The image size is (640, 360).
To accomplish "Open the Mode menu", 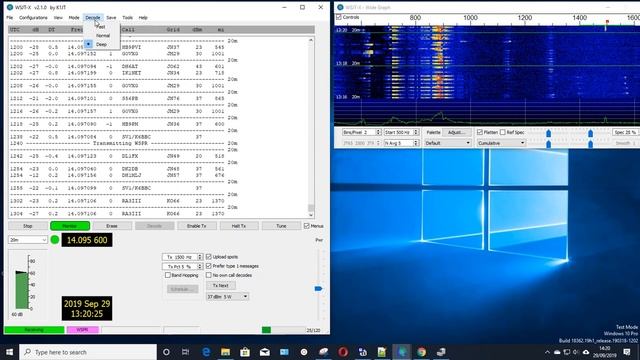I will (x=74, y=18).
